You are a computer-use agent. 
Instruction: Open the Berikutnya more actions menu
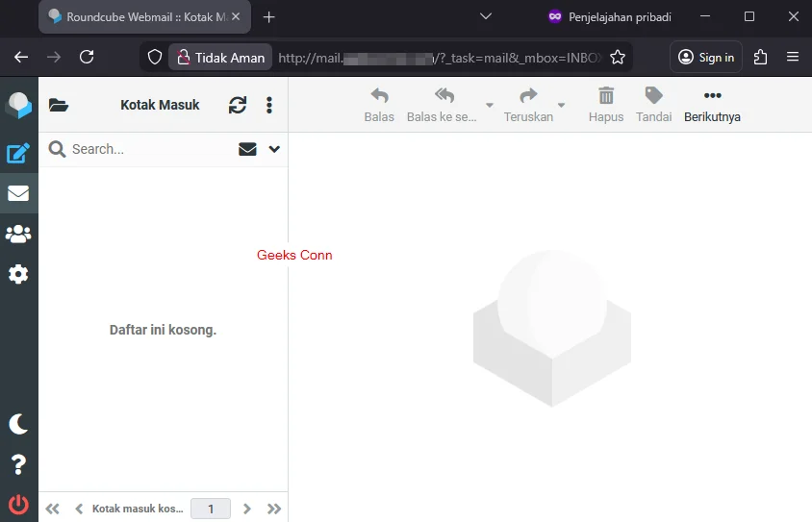pos(712,105)
